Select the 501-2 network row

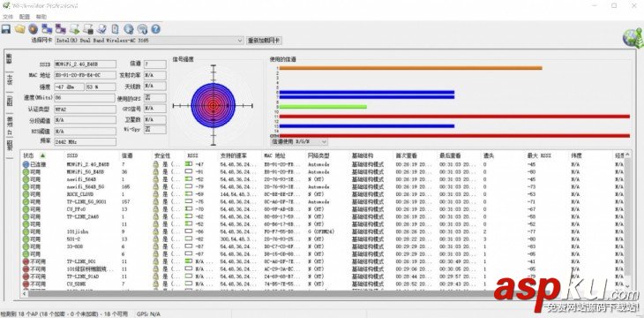point(323,239)
